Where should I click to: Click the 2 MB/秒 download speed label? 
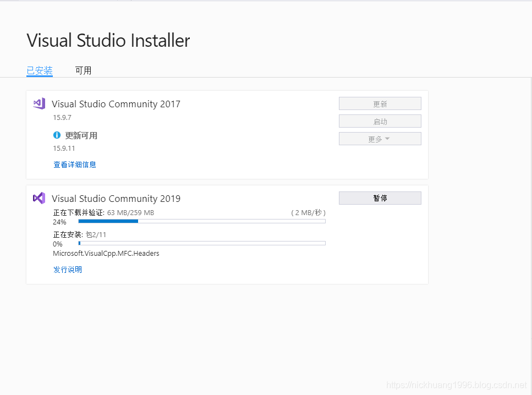tap(308, 212)
